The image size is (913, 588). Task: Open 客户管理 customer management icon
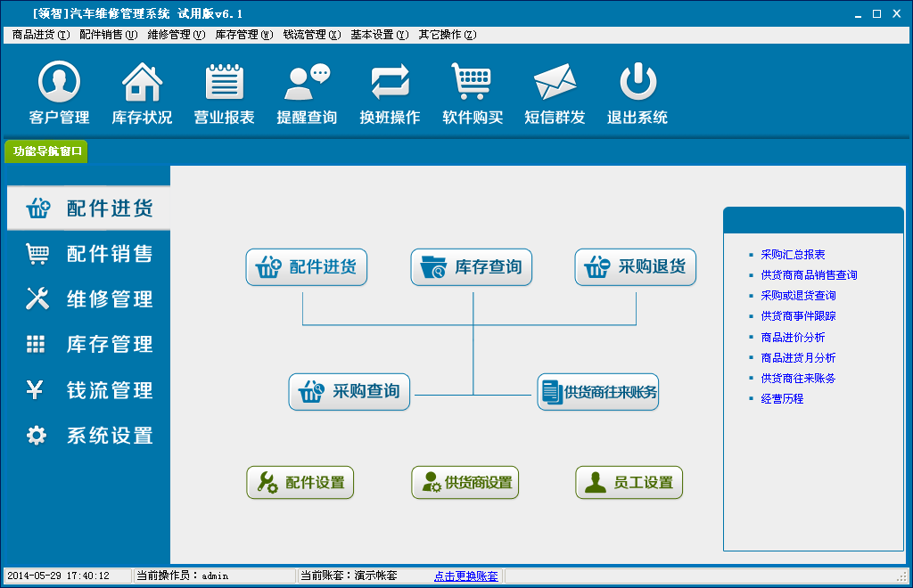click(60, 81)
